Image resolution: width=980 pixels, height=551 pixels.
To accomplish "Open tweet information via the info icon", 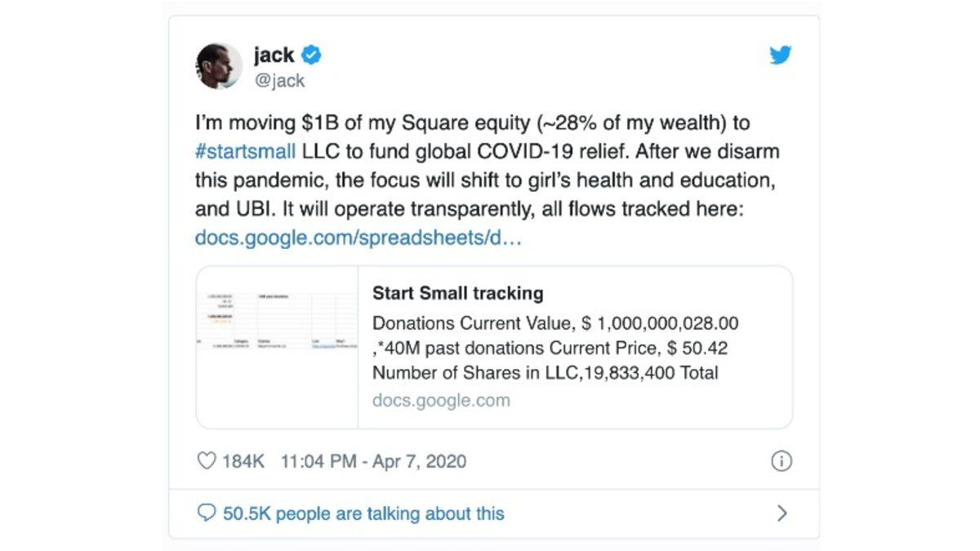I will point(780,461).
